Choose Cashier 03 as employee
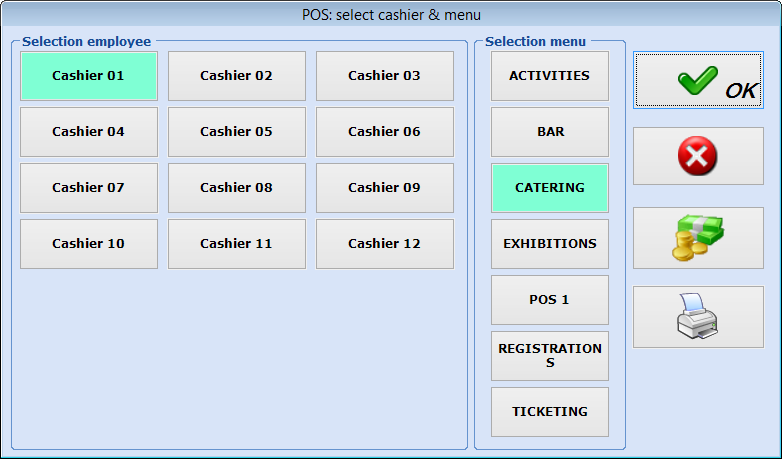The height and width of the screenshot is (459, 782). 385,76
